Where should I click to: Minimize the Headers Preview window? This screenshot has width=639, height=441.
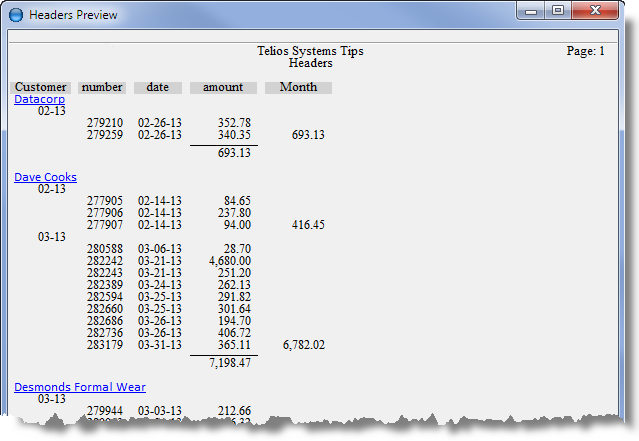click(x=531, y=11)
